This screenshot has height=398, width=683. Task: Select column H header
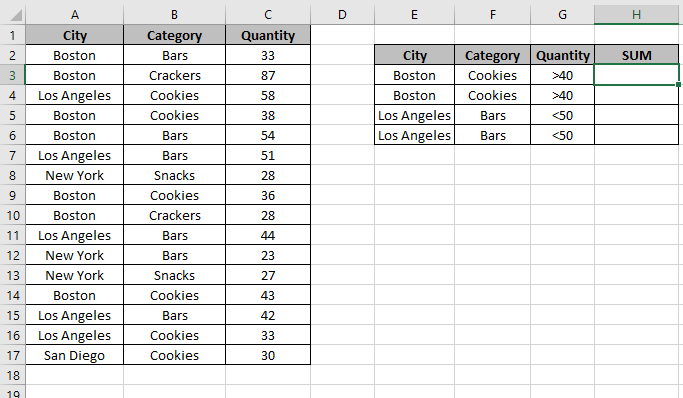click(x=636, y=15)
